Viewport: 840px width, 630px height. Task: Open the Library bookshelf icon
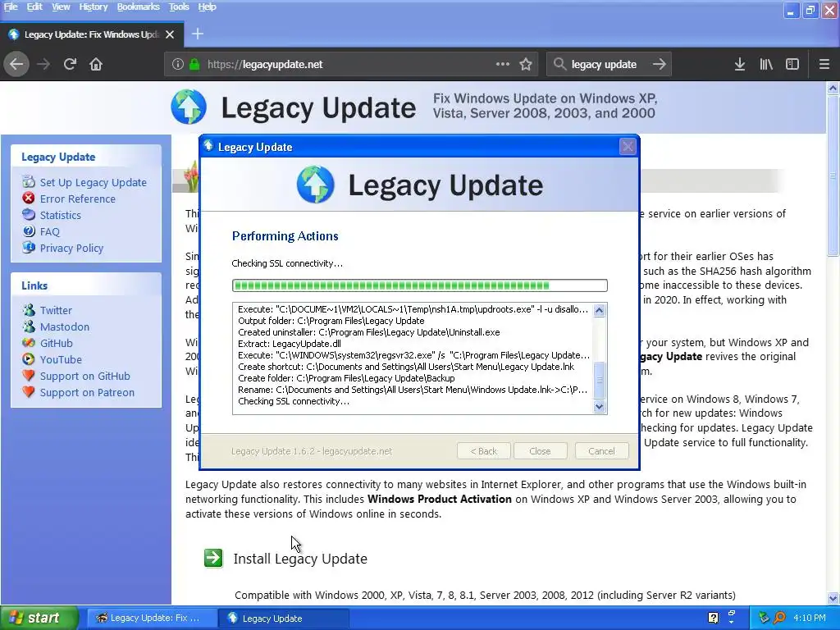coord(766,64)
